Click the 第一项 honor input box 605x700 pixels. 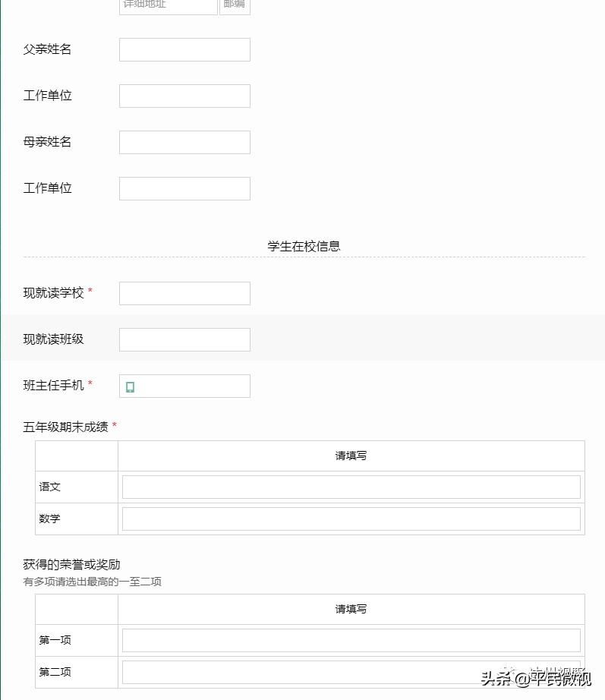point(351,640)
